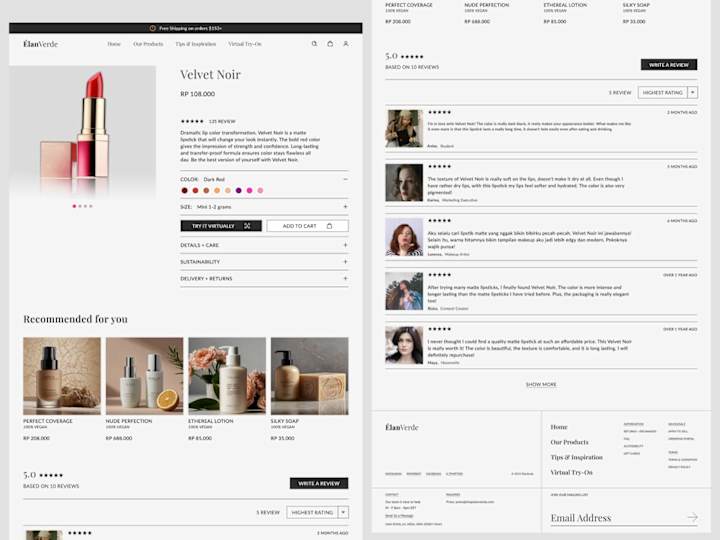Select the last product image carousel dot
720x540 pixels.
pos(91,206)
